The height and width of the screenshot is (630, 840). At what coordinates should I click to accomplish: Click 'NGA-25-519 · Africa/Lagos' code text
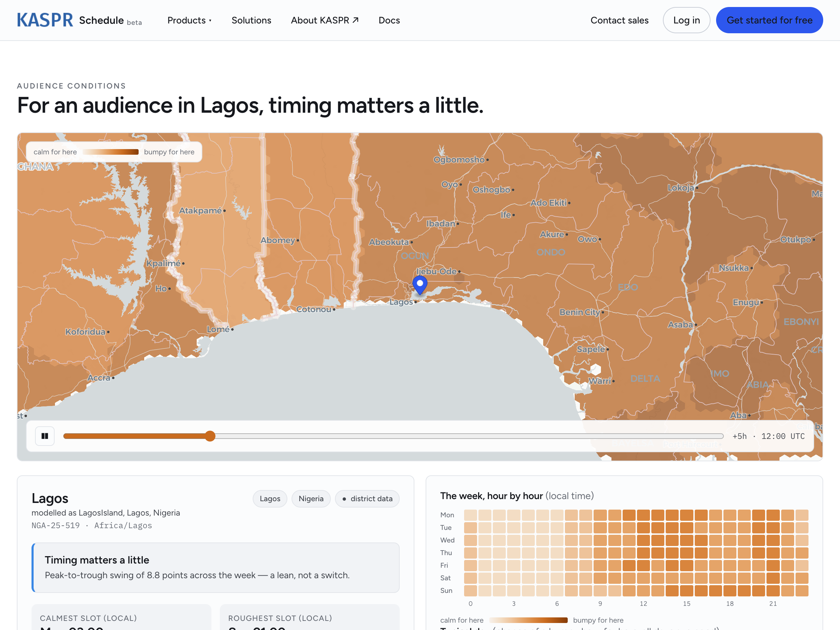click(x=91, y=526)
